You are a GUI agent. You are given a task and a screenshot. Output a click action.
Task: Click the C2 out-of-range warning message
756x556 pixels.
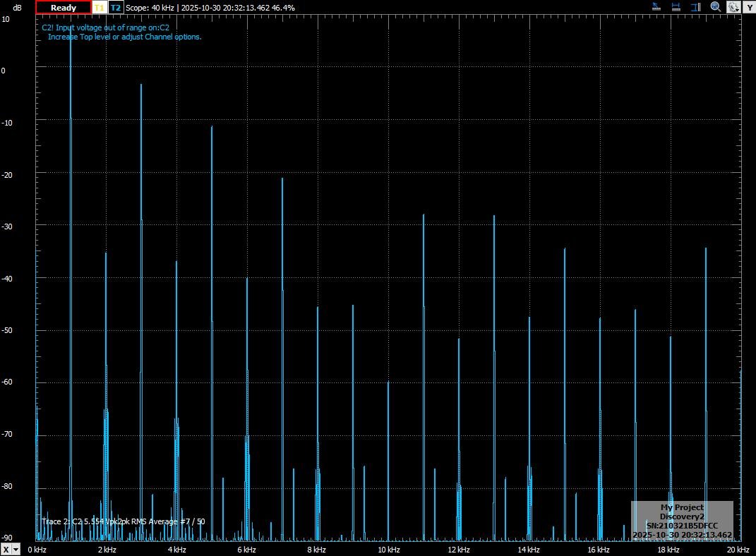click(121, 32)
